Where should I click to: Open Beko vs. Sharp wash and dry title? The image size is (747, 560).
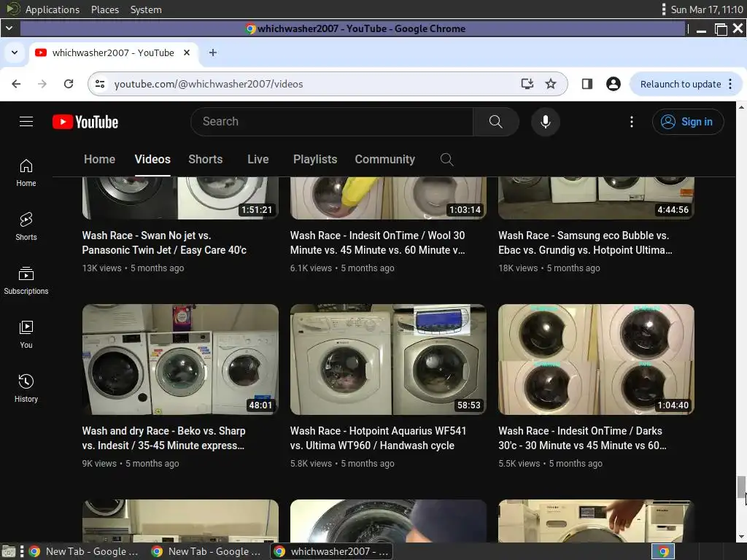point(164,437)
